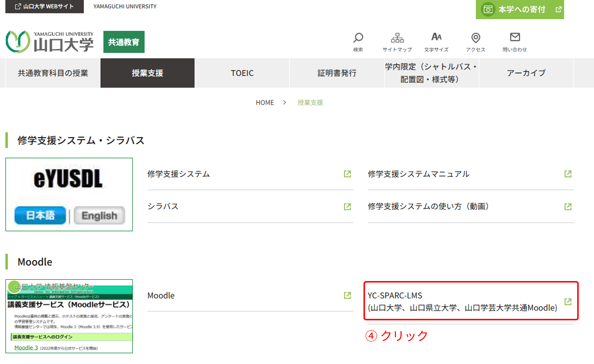This screenshot has height=364, width=594.
Task: Open the Moodle link
Action: point(251,296)
